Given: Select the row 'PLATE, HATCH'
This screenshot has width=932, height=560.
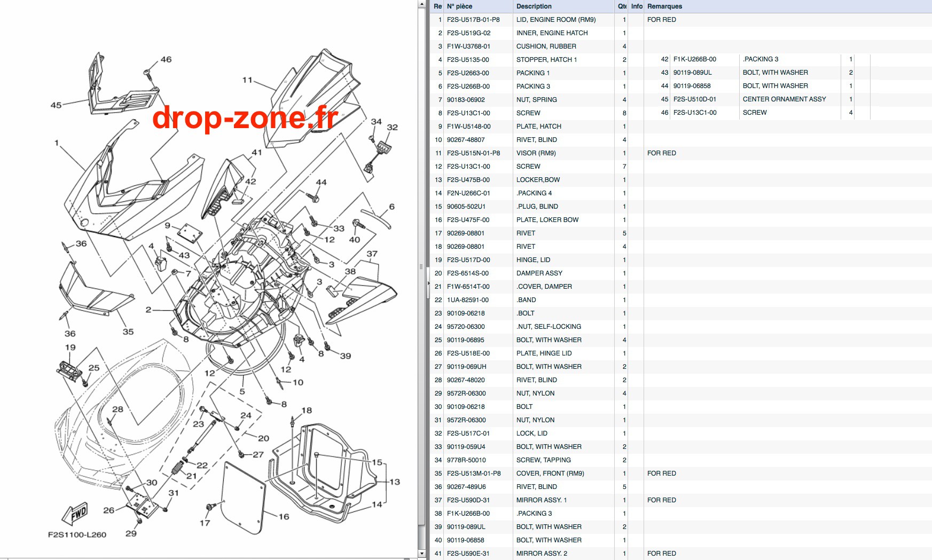Looking at the screenshot, I should 681,127.
